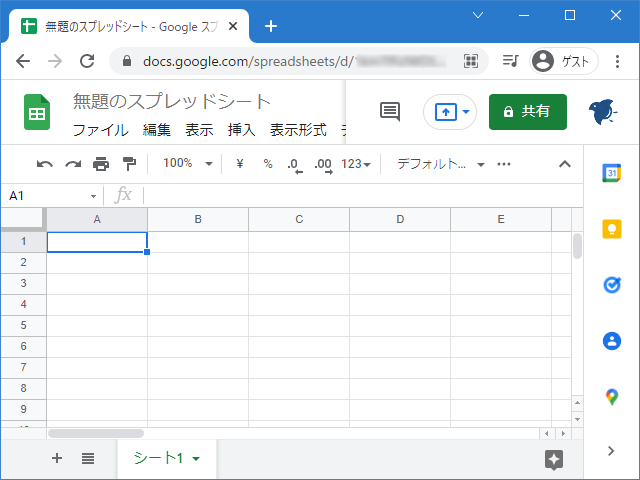Select the Paint format tool
Image resolution: width=640 pixels, height=480 pixels.
[129, 164]
